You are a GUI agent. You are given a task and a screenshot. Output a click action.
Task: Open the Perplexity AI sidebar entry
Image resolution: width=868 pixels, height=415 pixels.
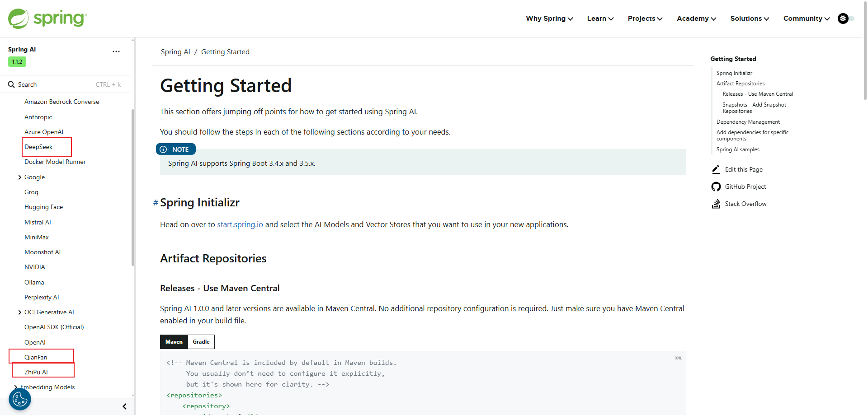[x=42, y=297]
